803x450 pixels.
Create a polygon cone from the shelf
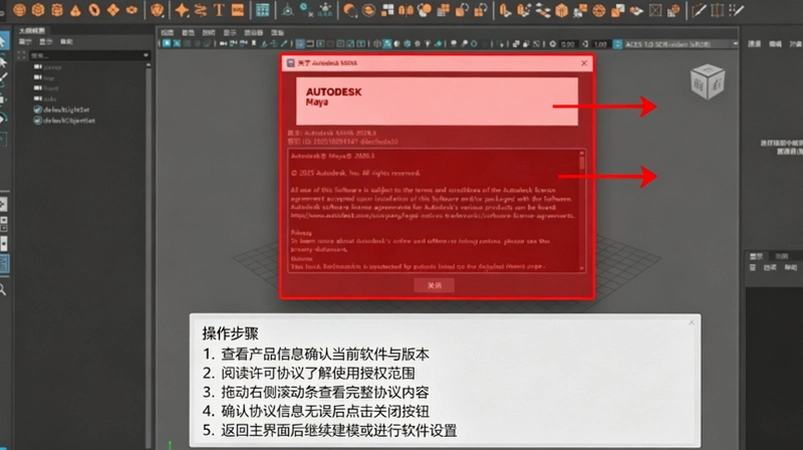75,10
